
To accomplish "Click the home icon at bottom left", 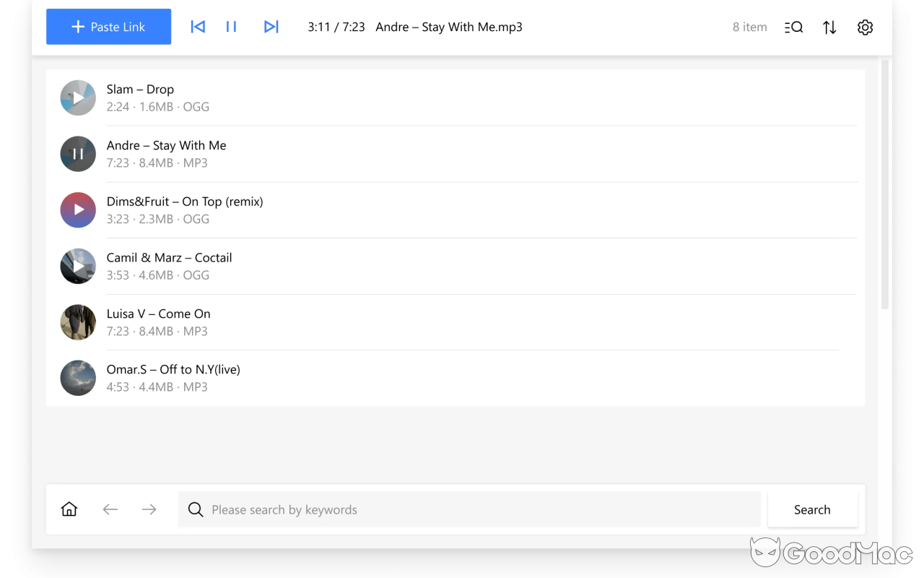I will pyautogui.click(x=69, y=509).
